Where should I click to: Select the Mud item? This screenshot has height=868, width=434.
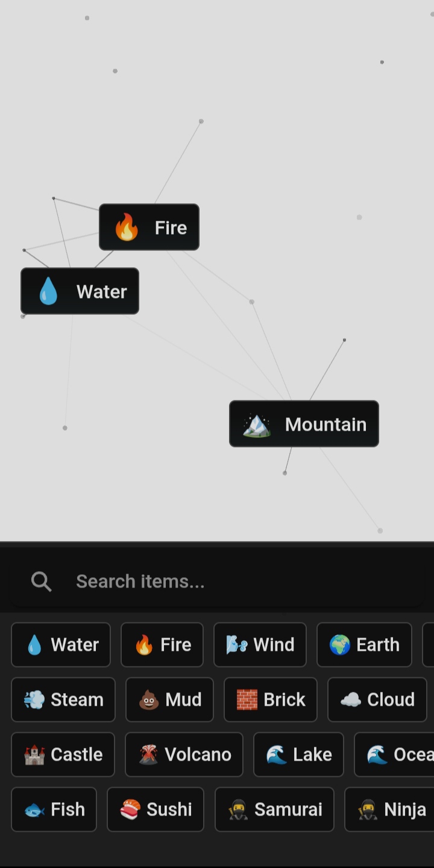click(x=169, y=700)
